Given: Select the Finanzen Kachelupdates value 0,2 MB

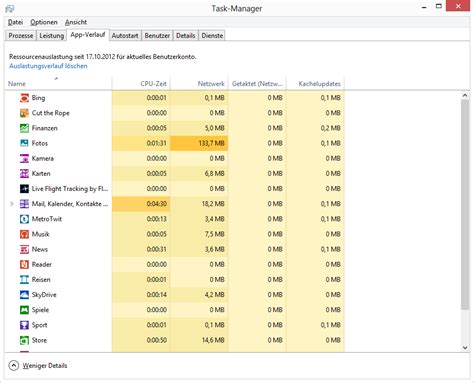Looking at the screenshot, I should tap(330, 128).
